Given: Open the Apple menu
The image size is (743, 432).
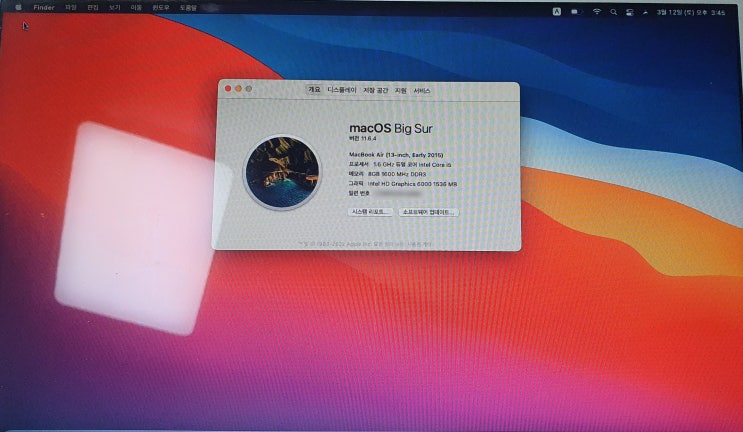Looking at the screenshot, I should [19, 8].
